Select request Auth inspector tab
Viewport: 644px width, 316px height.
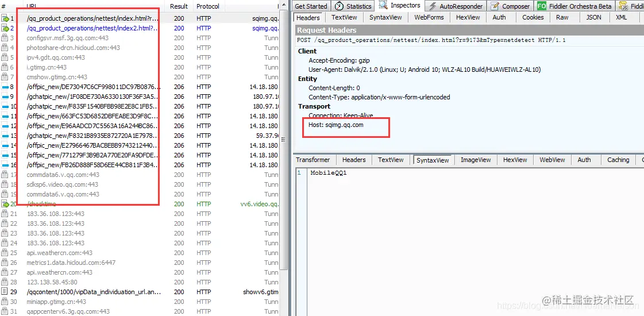[x=499, y=17]
